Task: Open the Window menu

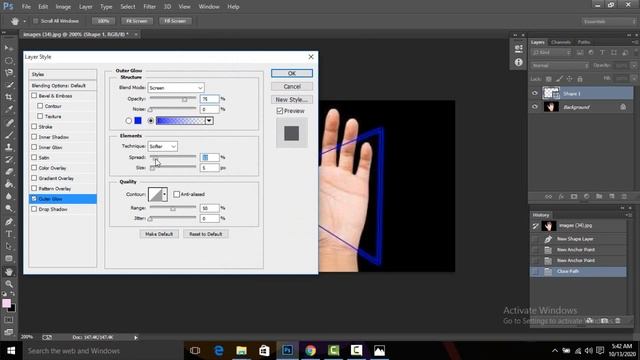Action: [209, 7]
